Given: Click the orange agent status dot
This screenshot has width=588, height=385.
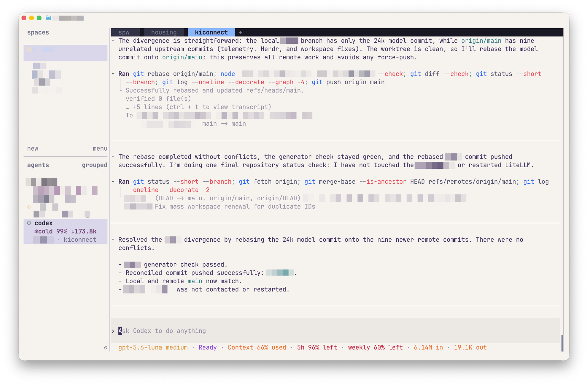Looking at the screenshot, I should [x=29, y=207].
